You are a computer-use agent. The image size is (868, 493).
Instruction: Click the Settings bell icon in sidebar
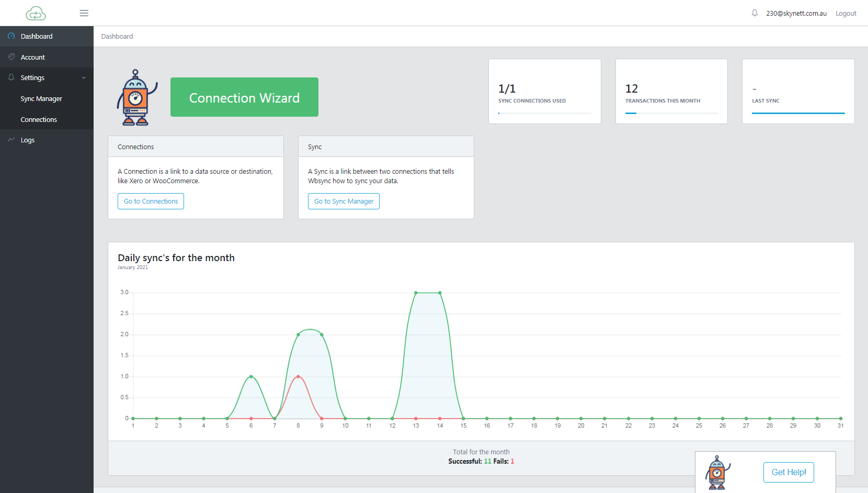[12, 77]
